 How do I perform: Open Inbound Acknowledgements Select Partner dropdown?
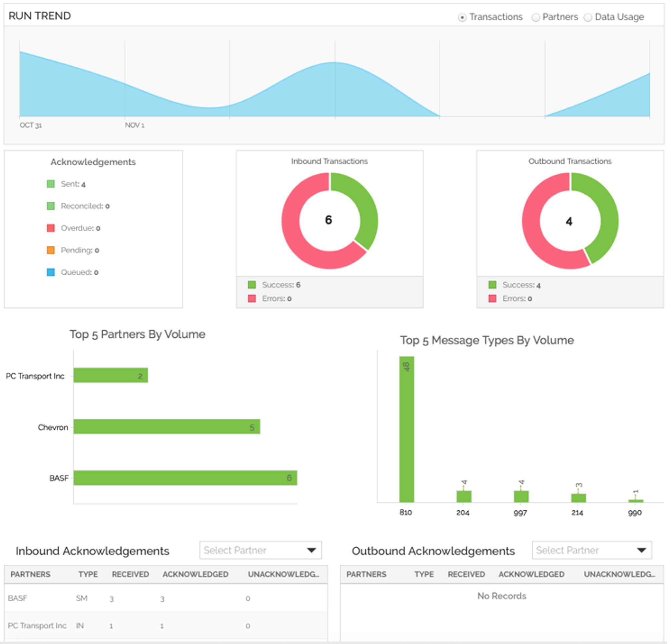[260, 550]
